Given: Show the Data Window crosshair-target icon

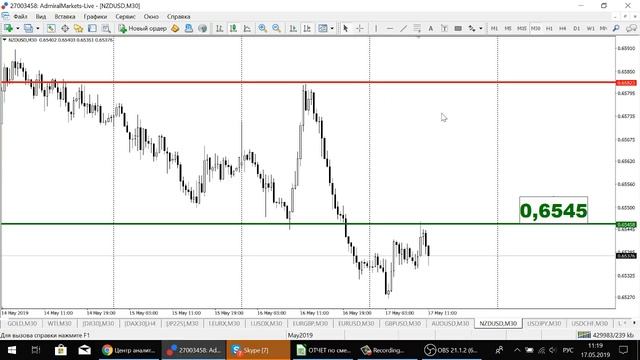Looking at the screenshot, I should 65,28.
